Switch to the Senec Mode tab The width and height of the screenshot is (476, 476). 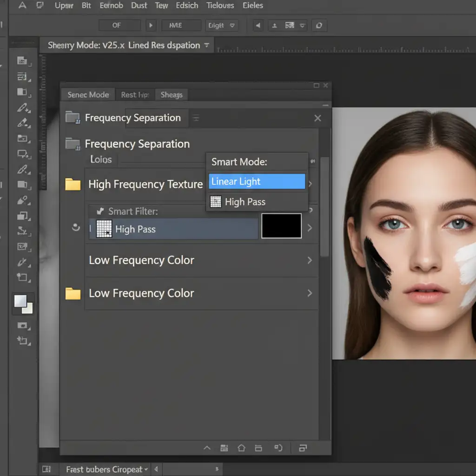88,95
